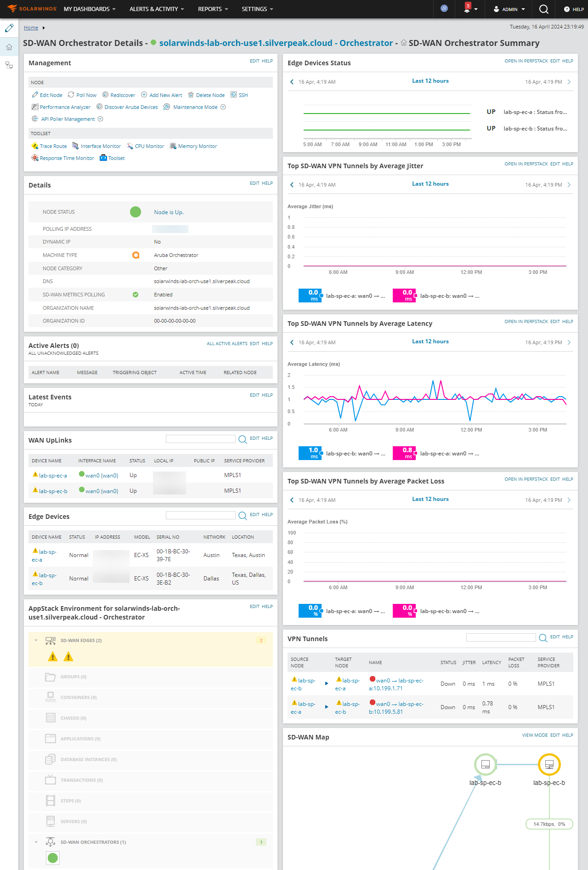Click the Performance Analyzer icon
Image resolution: width=588 pixels, height=870 pixels.
35,107
